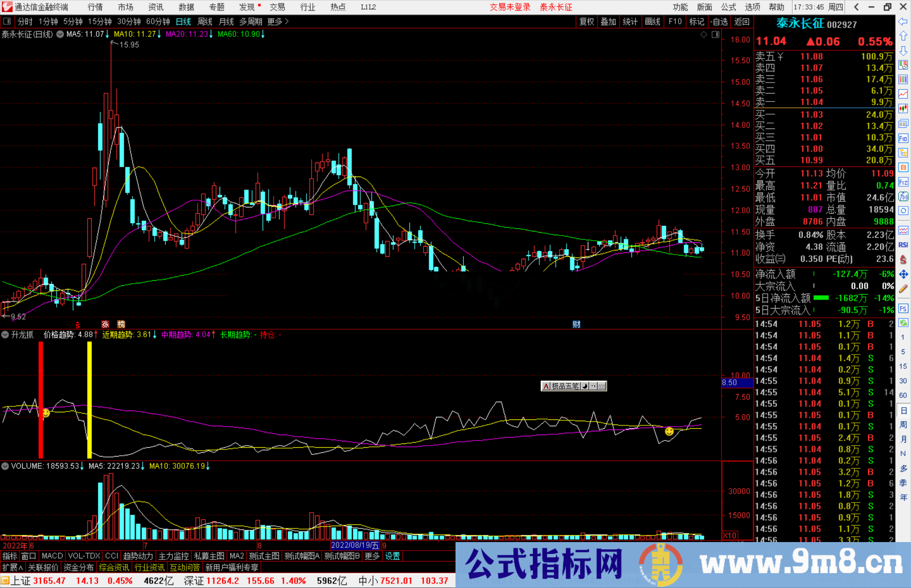The height and width of the screenshot is (588, 911).
Task: Collapse the 升龙抓 indicator panel
Action: 5,335
